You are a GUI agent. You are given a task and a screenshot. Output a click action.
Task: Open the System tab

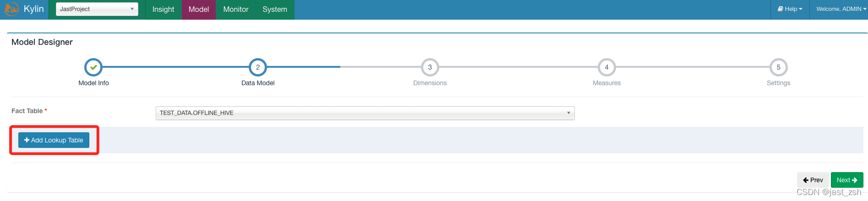(x=275, y=10)
